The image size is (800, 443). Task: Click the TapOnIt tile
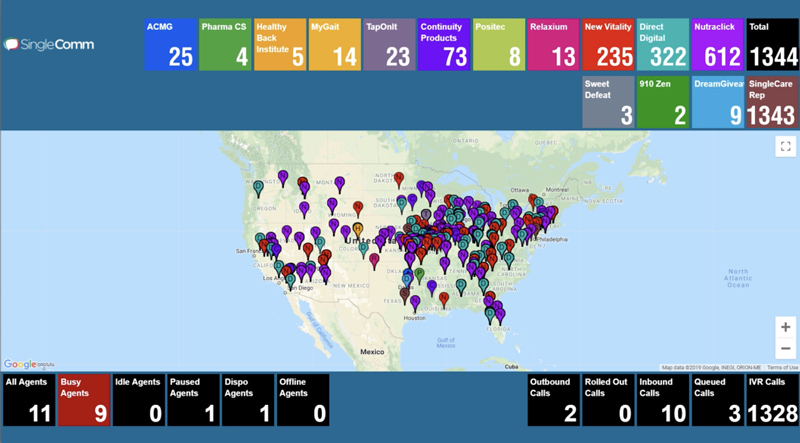coord(389,45)
